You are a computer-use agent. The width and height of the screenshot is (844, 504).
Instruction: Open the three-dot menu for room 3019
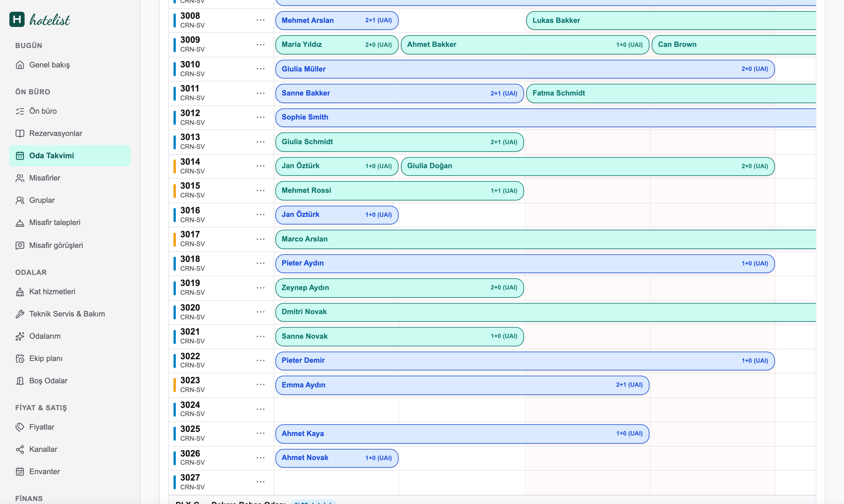[x=261, y=288]
